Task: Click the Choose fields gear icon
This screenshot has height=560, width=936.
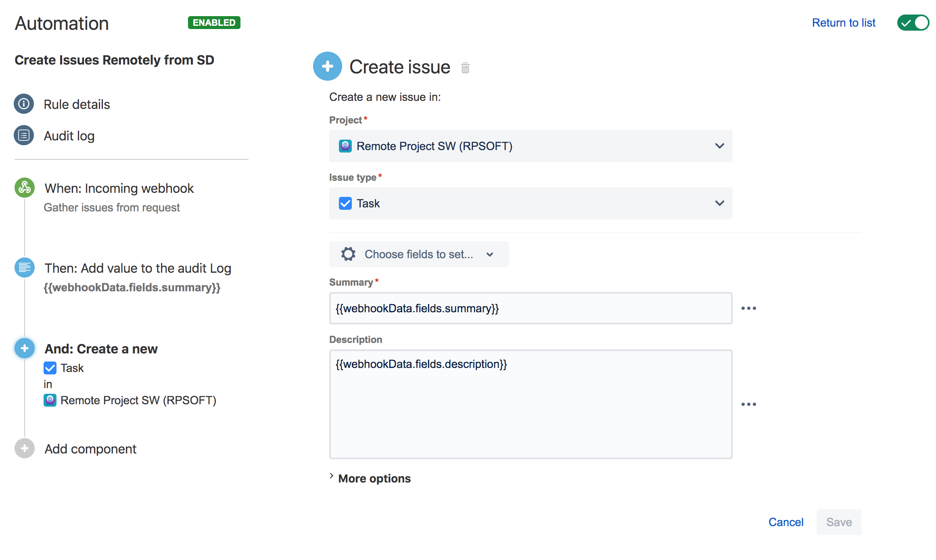Action: (348, 254)
